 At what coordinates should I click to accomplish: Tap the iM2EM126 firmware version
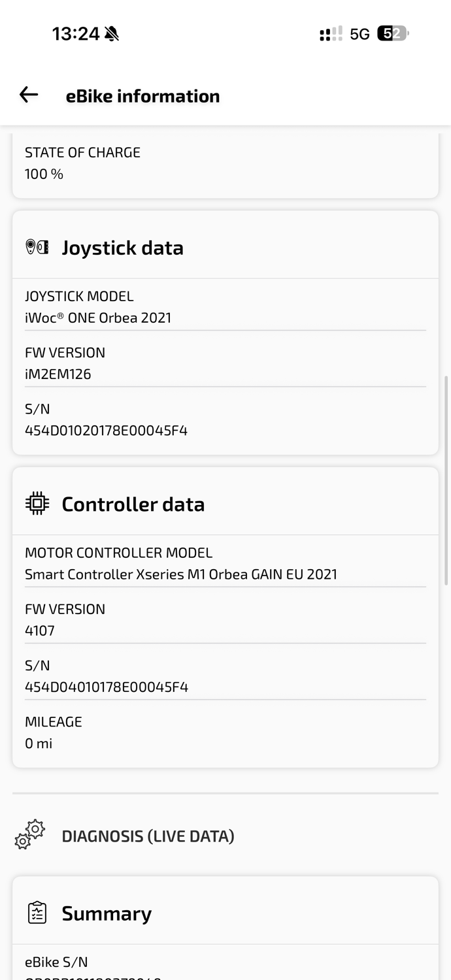(58, 374)
